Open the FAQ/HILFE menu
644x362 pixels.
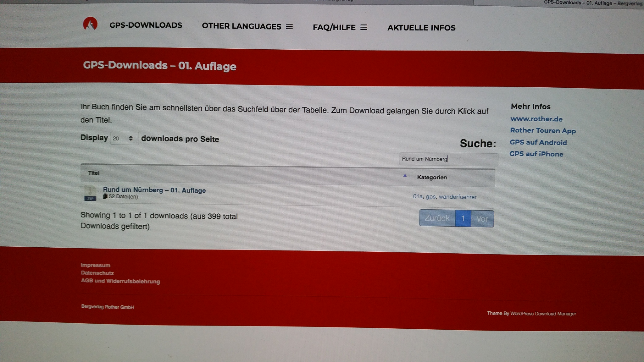point(334,27)
